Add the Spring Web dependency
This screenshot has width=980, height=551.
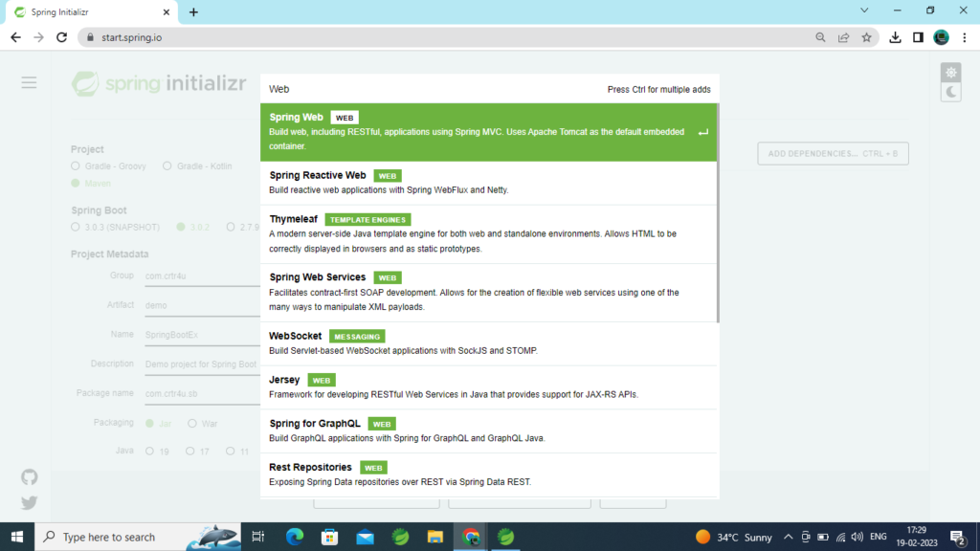pos(489,132)
